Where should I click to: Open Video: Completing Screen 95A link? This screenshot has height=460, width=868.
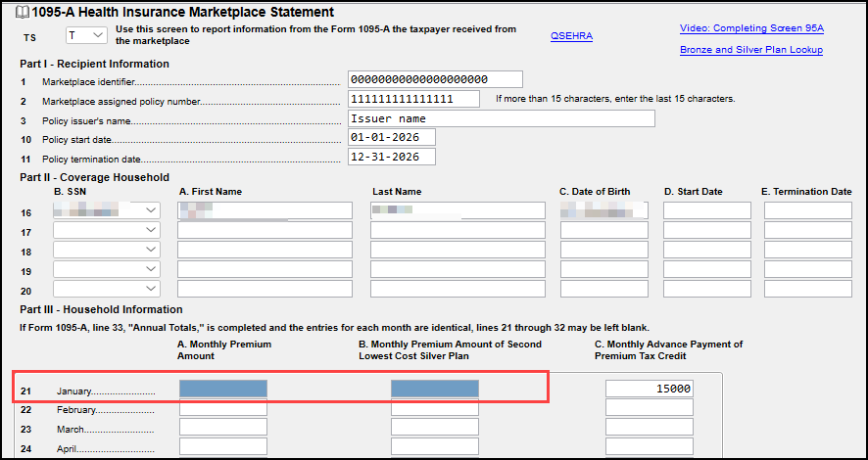[x=749, y=28]
